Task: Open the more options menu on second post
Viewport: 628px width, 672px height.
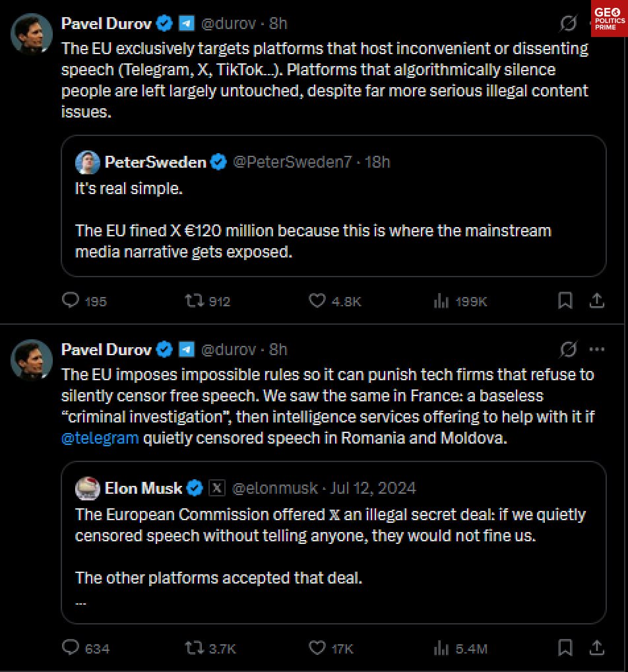Action: (596, 349)
